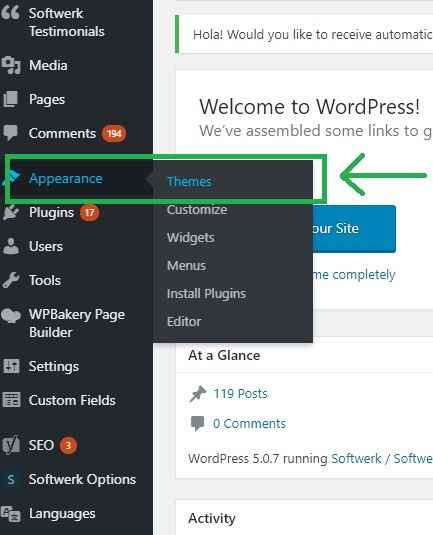This screenshot has width=433, height=535.
Task: Click the Languages translate icon
Action: [x=11, y=514]
